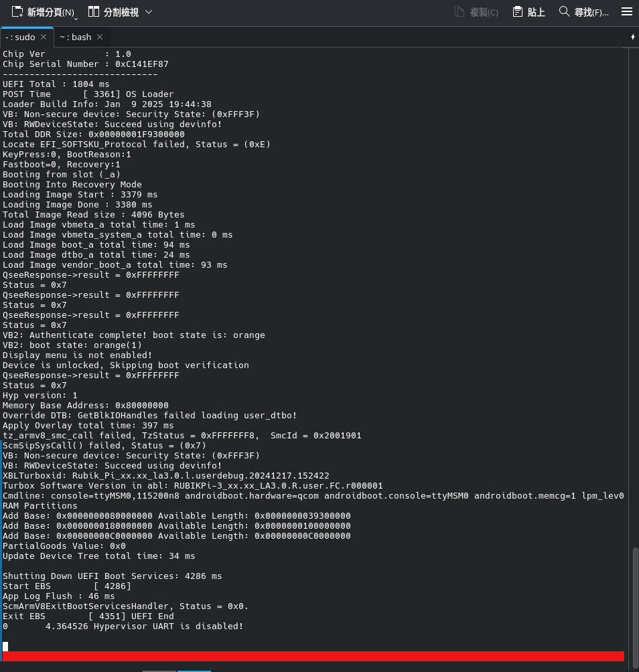Screen dimensions: 639x672
Task: Open Find with the 尋找 magnifier
Action: click(x=583, y=12)
